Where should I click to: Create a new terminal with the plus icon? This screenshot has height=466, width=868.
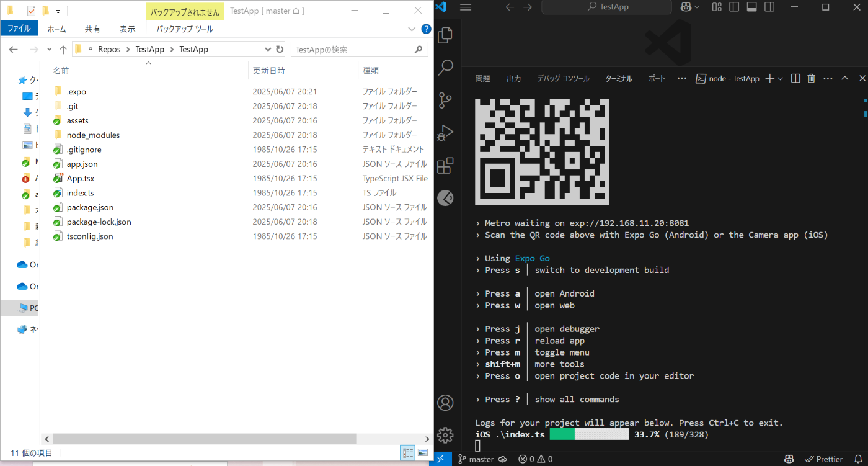(x=770, y=78)
